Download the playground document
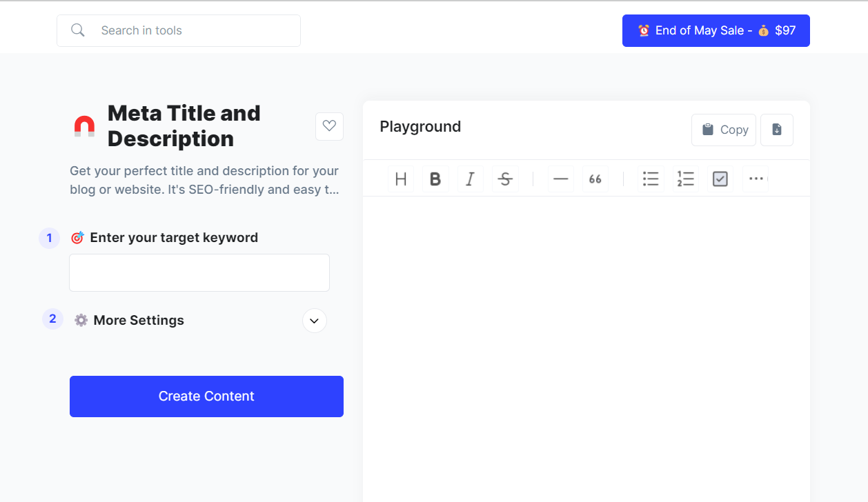 (777, 130)
